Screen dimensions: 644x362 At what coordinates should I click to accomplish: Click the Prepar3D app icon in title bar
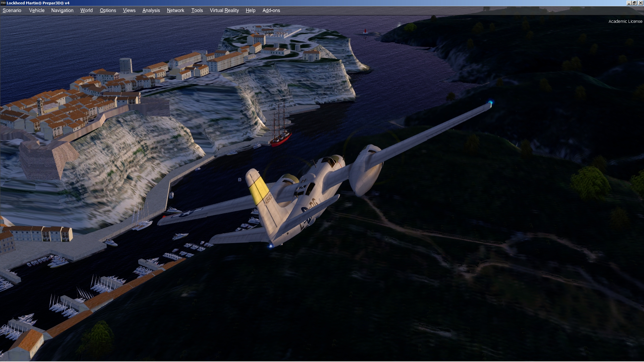(3, 3)
